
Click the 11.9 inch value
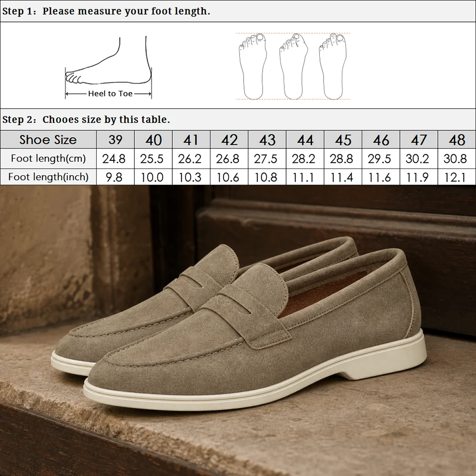418,177
